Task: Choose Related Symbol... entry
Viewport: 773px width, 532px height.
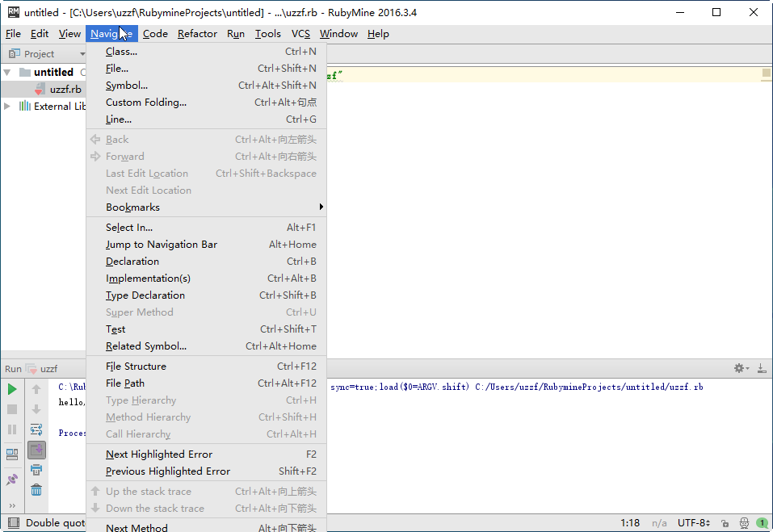Action: click(x=206, y=346)
